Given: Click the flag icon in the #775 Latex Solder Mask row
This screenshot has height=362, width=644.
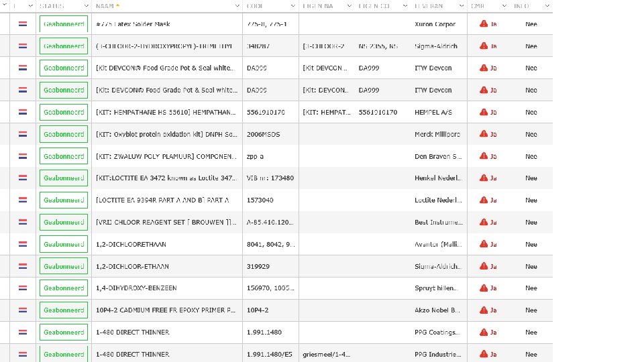Looking at the screenshot, I should coord(23,24).
